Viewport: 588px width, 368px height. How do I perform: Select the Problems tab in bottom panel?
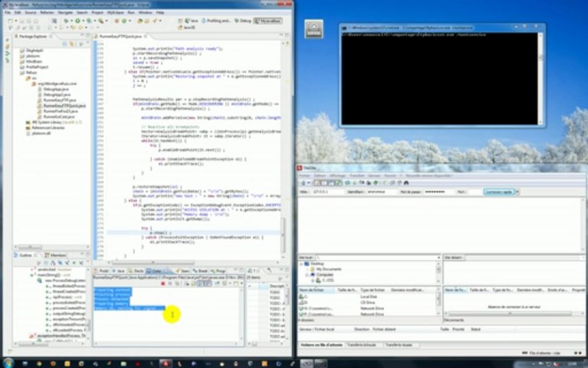[x=102, y=271]
